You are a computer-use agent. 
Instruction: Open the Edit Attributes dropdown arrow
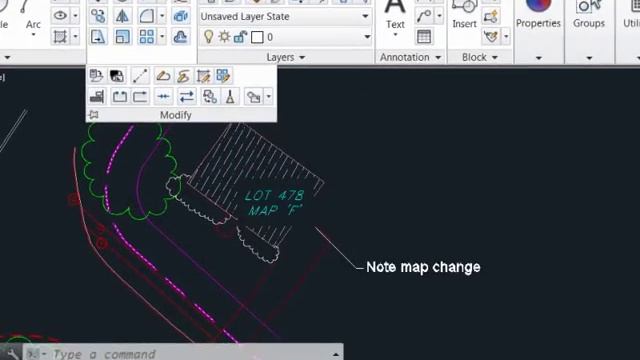[x=505, y=37]
